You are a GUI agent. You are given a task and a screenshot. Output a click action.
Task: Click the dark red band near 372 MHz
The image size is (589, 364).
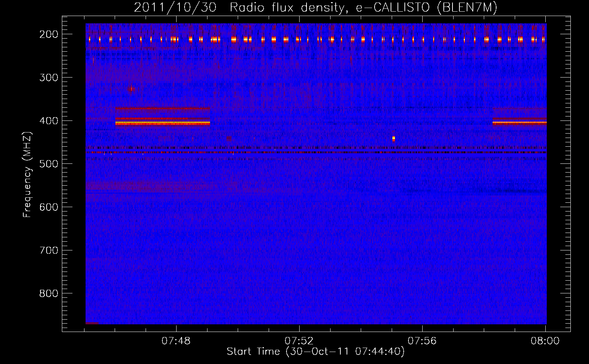163,108
